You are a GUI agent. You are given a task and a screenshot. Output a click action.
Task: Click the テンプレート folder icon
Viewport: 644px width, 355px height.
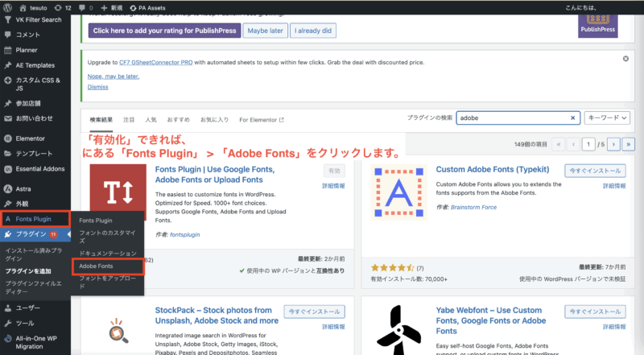point(8,154)
